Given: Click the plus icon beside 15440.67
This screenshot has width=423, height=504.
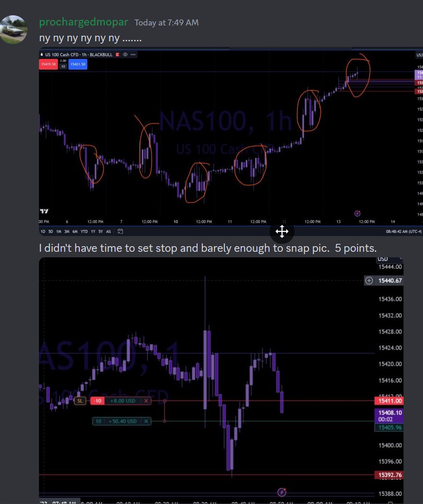Looking at the screenshot, I should [369, 281].
